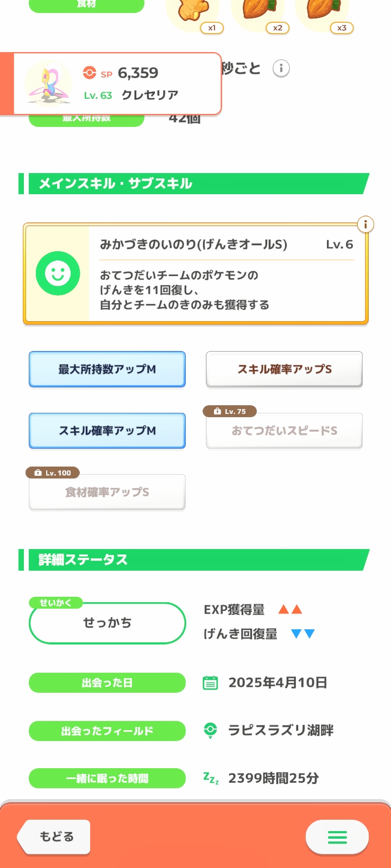
Task: Select スキル確率アップS sub skill
Action: point(284,369)
